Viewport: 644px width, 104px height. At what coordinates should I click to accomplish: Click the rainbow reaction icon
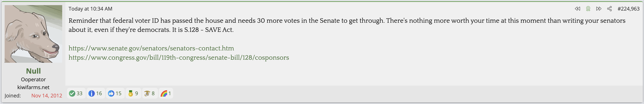click(164, 93)
